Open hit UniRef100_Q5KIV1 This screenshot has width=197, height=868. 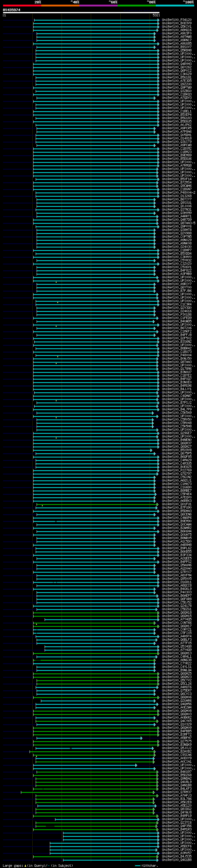tap(176, 26)
